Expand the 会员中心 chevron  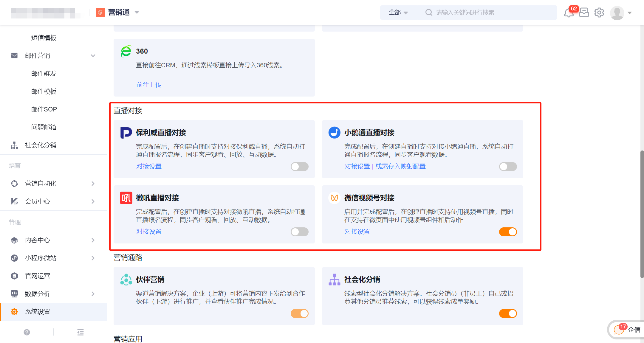coord(93,201)
